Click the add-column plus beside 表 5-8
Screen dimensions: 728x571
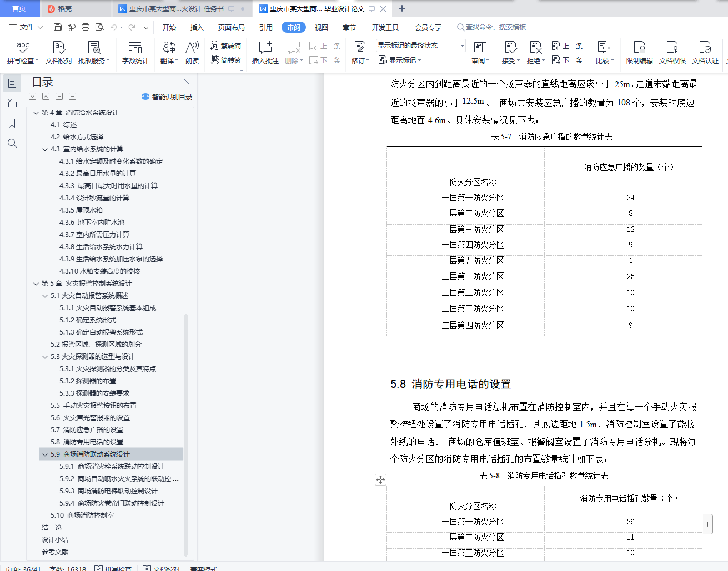(x=707, y=524)
